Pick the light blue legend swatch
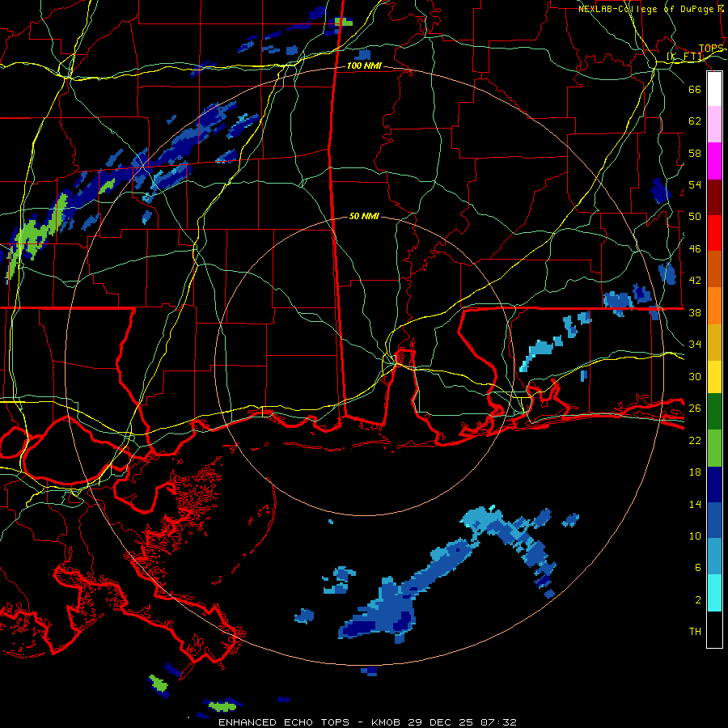728x728 pixels. click(714, 557)
